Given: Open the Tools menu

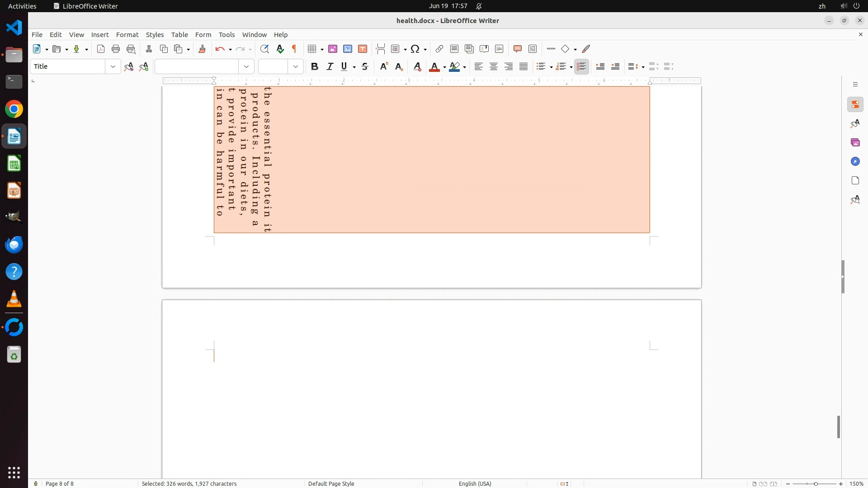Looking at the screenshot, I should [226, 35].
